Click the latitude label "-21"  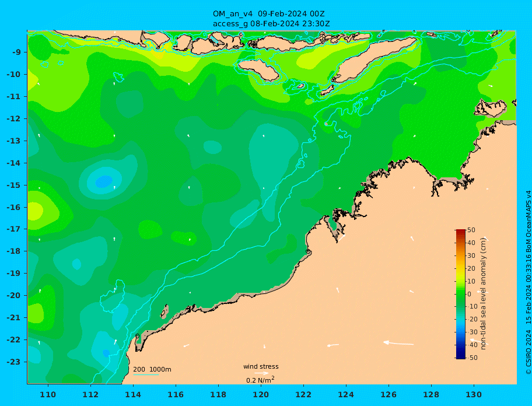13,318
